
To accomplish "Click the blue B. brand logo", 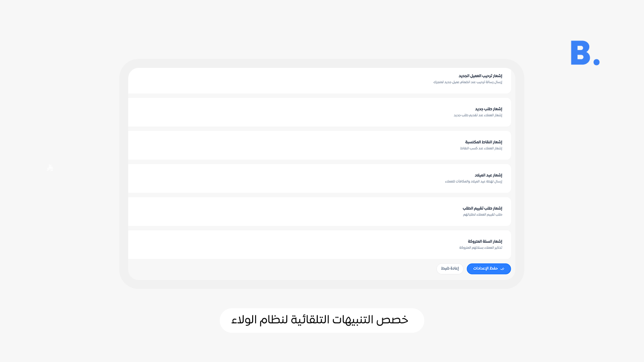I will point(580,53).
